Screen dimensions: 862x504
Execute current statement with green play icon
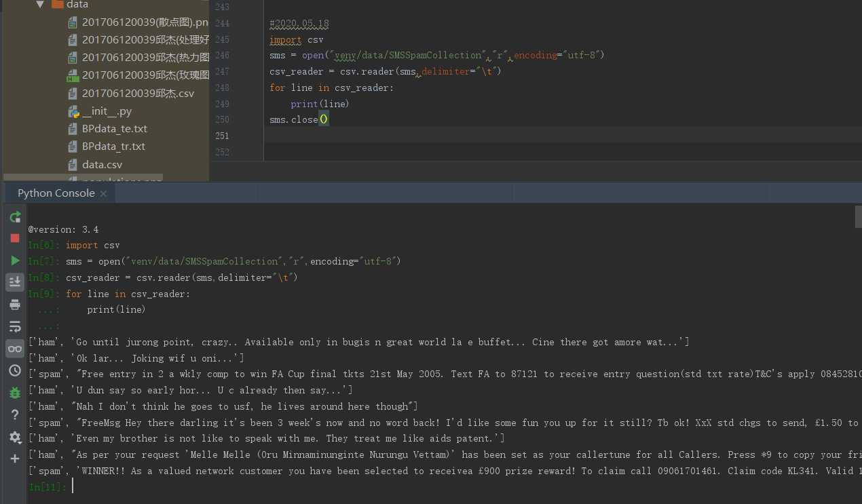click(15, 260)
